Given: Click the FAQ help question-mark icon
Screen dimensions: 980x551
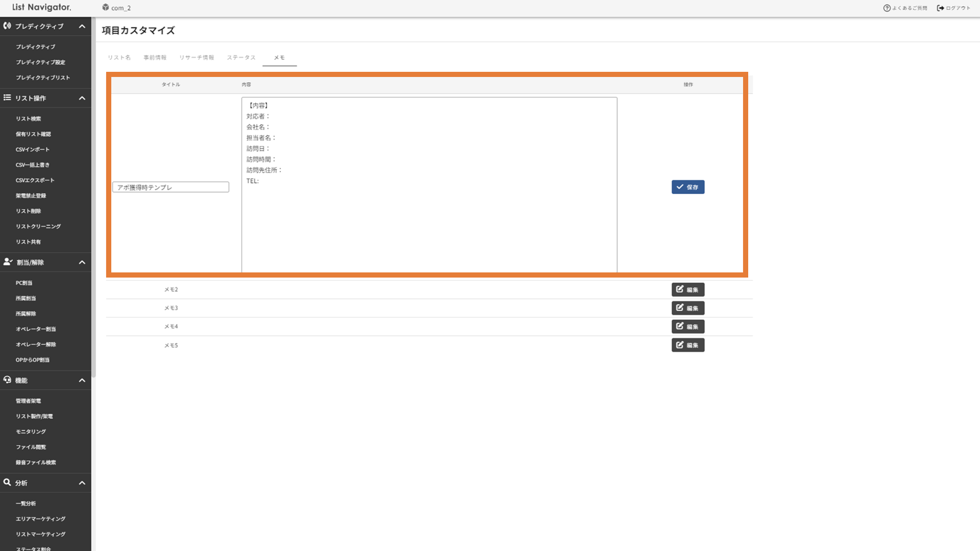Looking at the screenshot, I should point(887,8).
